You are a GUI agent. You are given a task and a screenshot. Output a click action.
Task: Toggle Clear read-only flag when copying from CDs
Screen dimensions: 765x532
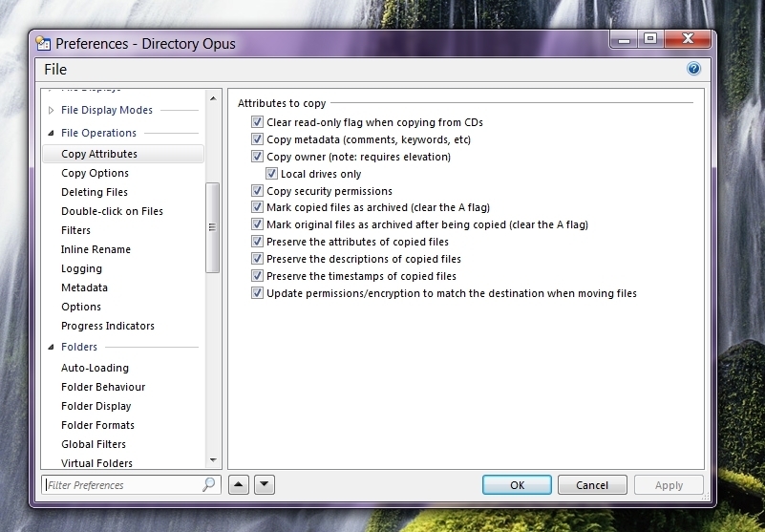257,122
